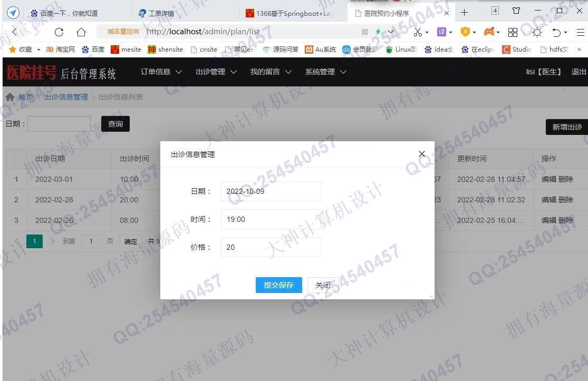Focus the dialog 日期 field showing 2022-10-09
This screenshot has width=588, height=381.
click(271, 191)
